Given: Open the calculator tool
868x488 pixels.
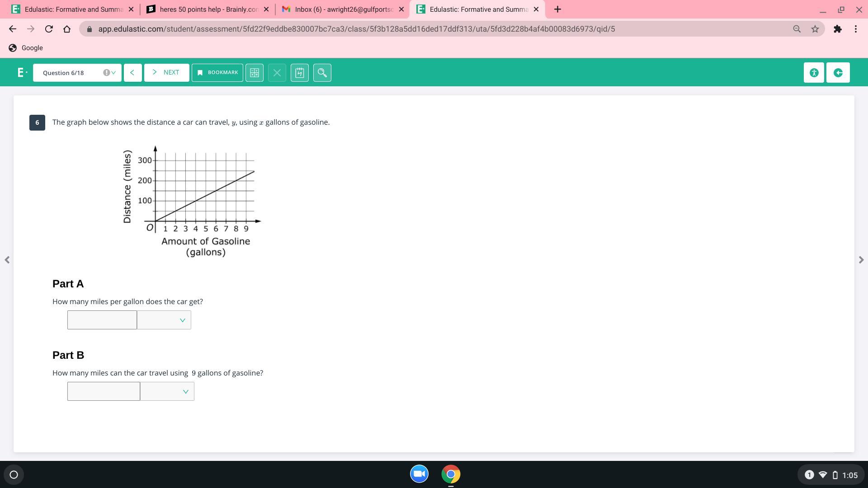Looking at the screenshot, I should (255, 73).
